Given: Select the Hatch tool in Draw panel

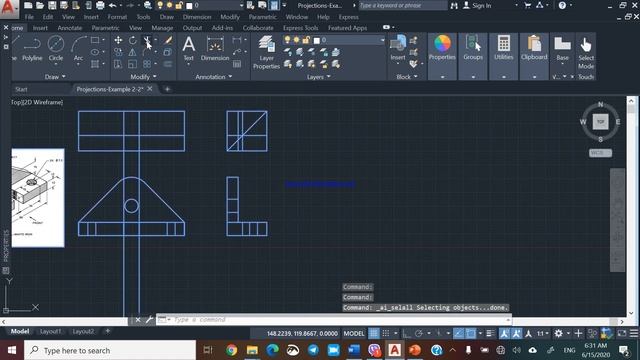Looking at the screenshot, I should point(95,64).
